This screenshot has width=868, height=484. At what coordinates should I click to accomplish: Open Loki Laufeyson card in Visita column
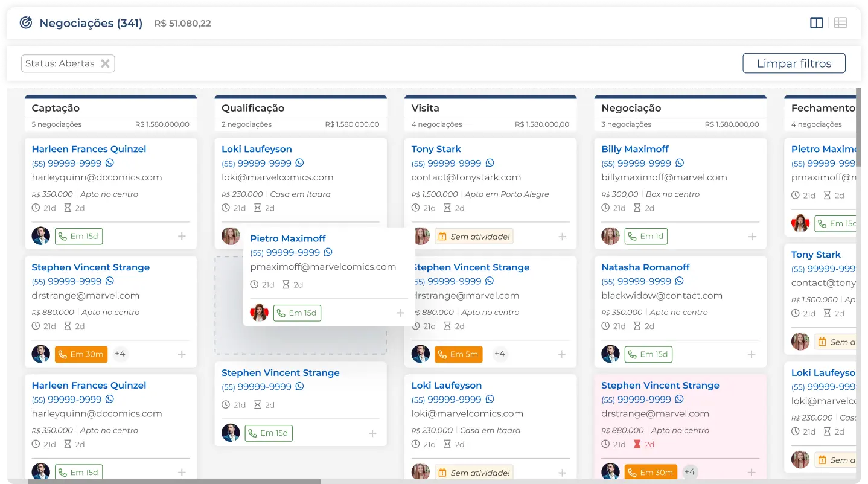point(447,386)
